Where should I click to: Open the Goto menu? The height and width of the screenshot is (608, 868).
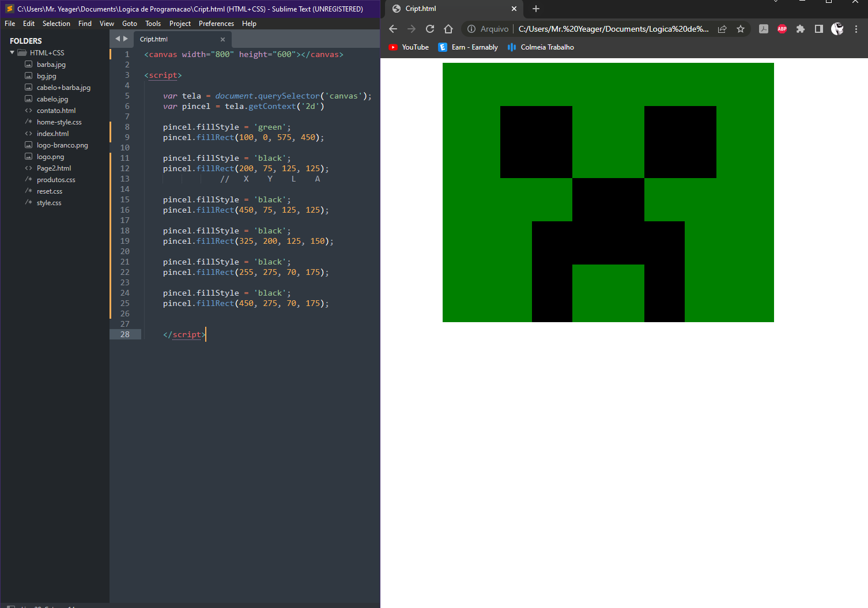point(130,24)
